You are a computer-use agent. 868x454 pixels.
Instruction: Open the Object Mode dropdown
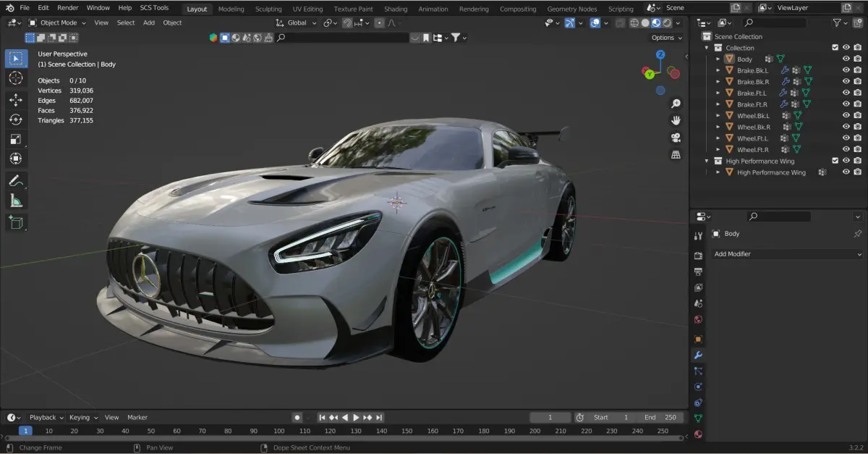(x=57, y=22)
